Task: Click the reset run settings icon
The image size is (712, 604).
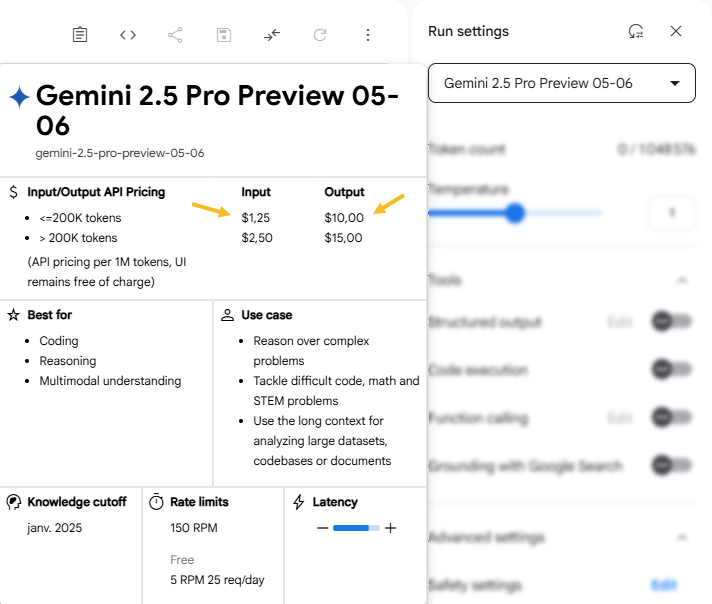Action: [x=636, y=31]
